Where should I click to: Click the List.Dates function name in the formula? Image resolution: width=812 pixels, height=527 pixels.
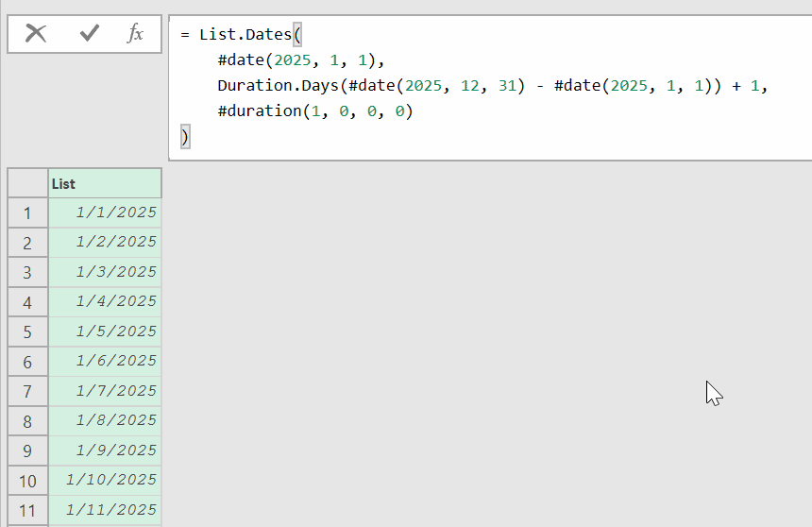245,35
